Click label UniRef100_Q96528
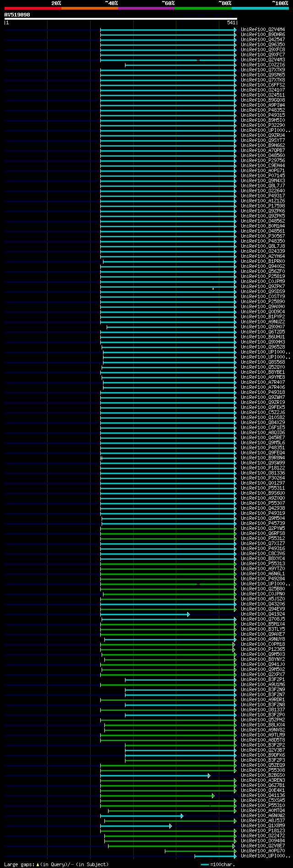Image resolution: width=293 pixels, height=868 pixels. pos(263,347)
